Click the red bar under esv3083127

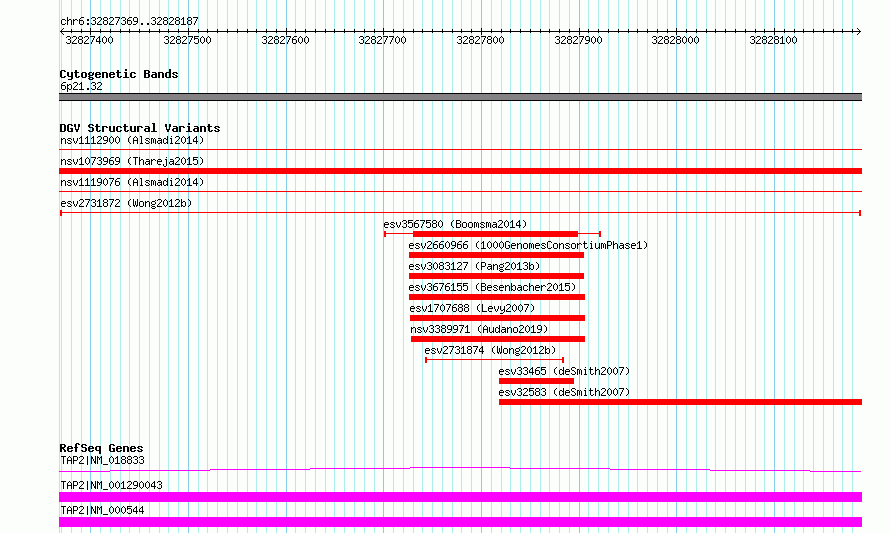(x=496, y=276)
